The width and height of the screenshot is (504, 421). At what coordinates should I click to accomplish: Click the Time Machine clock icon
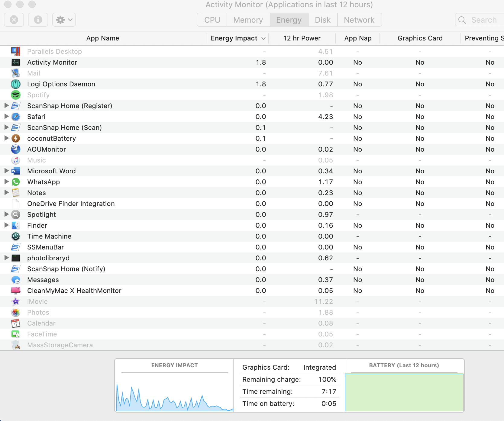[16, 236]
